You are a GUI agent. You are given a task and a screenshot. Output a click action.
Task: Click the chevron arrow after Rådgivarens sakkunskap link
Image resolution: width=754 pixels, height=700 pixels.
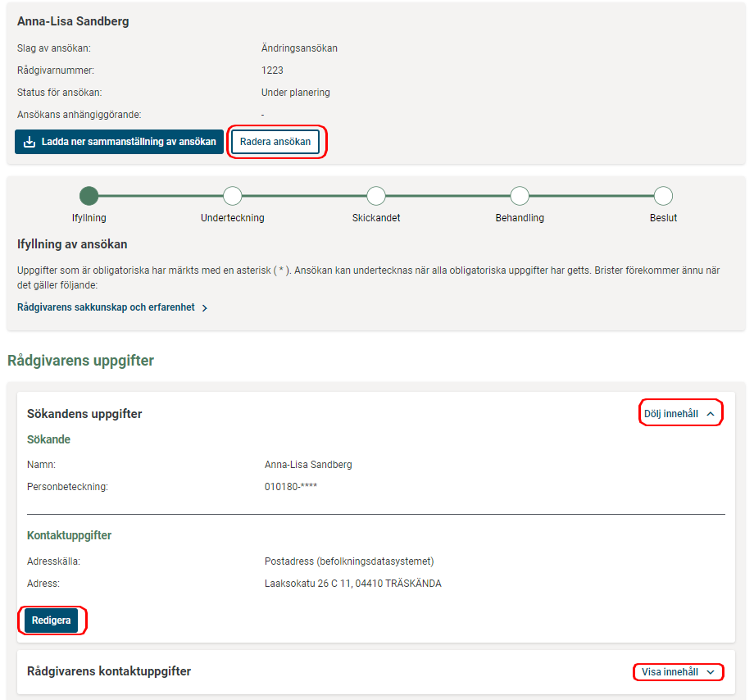pyautogui.click(x=204, y=308)
